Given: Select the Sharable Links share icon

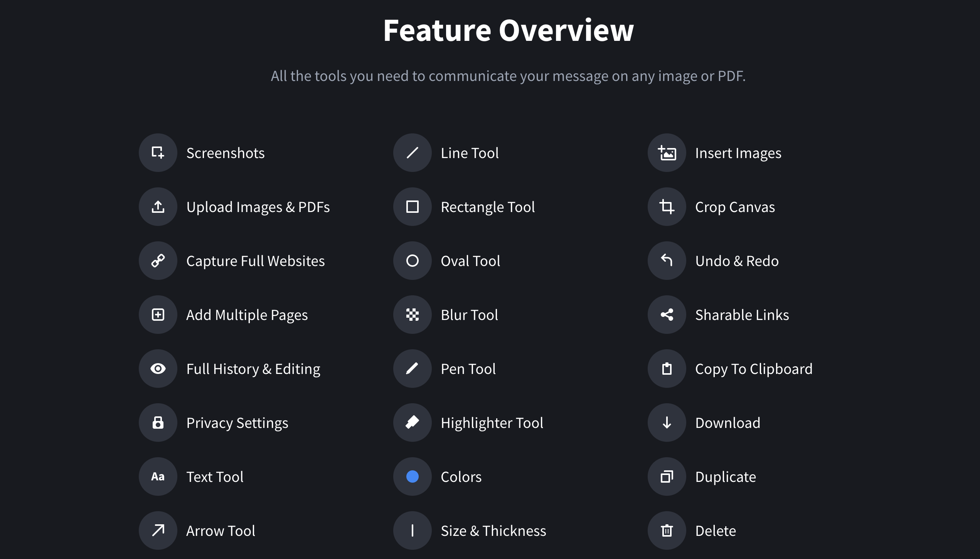Looking at the screenshot, I should pyautogui.click(x=667, y=315).
